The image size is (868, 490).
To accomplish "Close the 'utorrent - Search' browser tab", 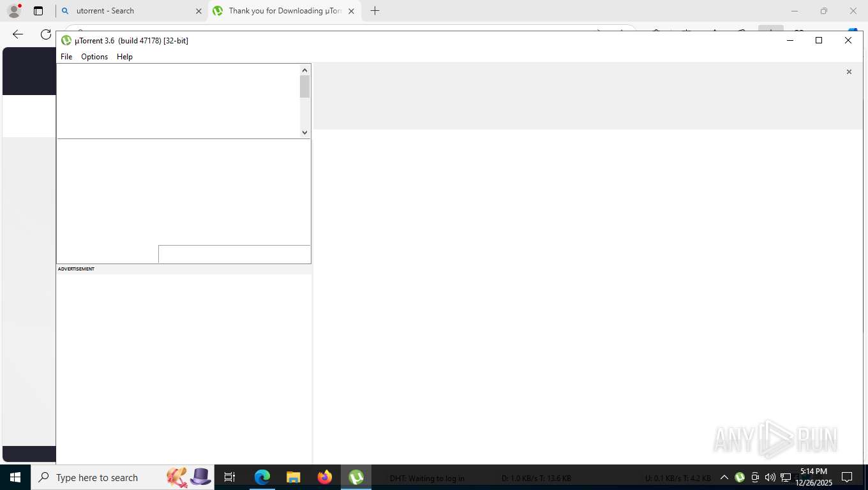I will (x=198, y=11).
